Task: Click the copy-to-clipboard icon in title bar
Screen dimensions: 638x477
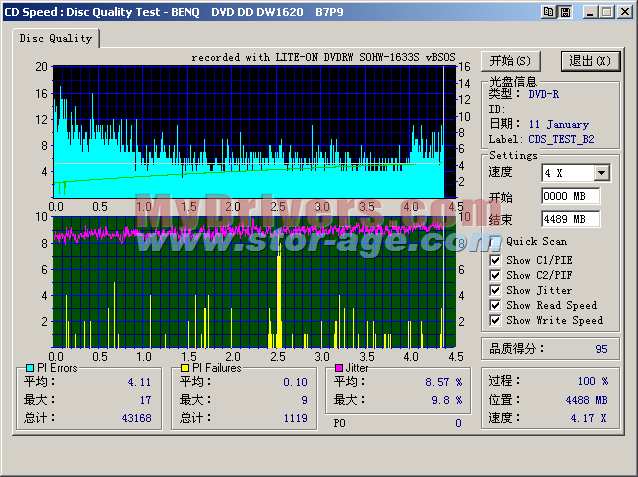Action: 548,12
